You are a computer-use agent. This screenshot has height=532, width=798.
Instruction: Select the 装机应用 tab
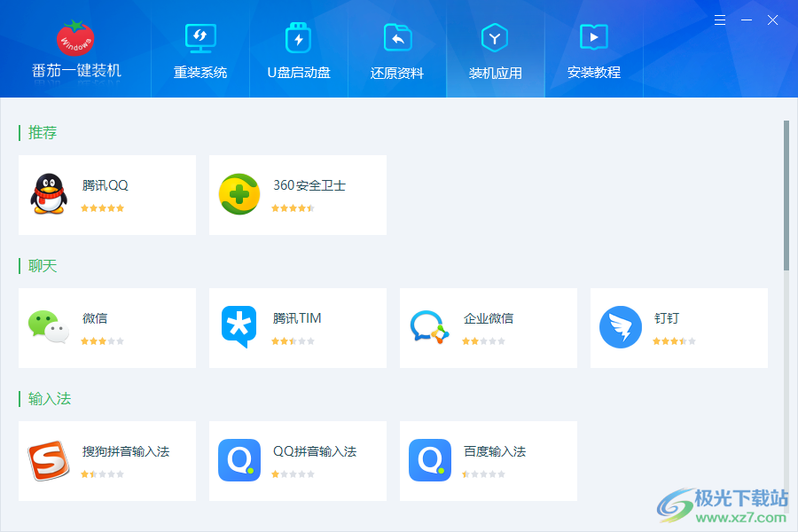[496, 50]
